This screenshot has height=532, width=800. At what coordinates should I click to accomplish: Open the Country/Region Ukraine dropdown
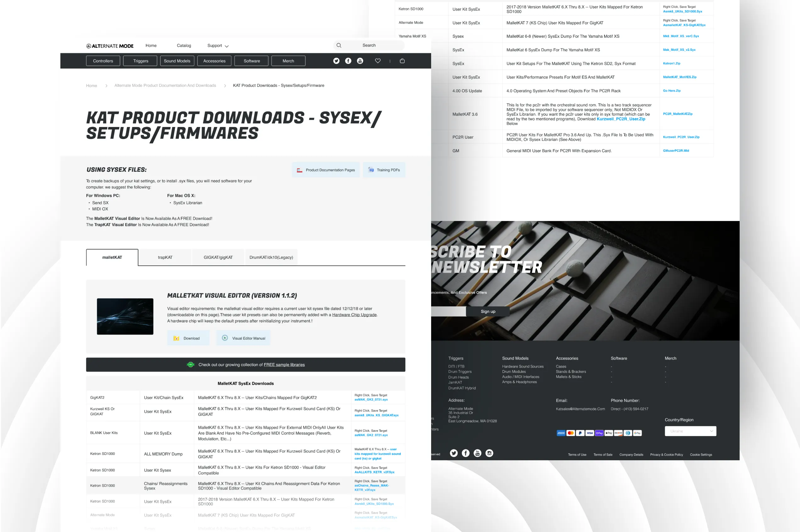coord(690,431)
